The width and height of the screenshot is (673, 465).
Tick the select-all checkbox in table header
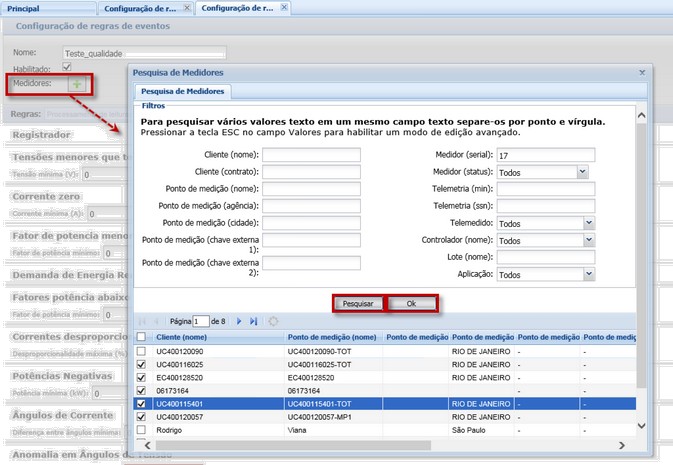coord(141,337)
